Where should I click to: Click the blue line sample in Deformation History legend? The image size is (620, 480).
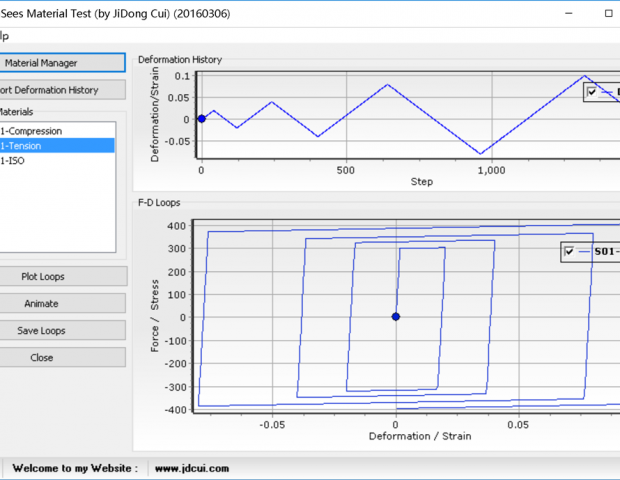point(609,92)
